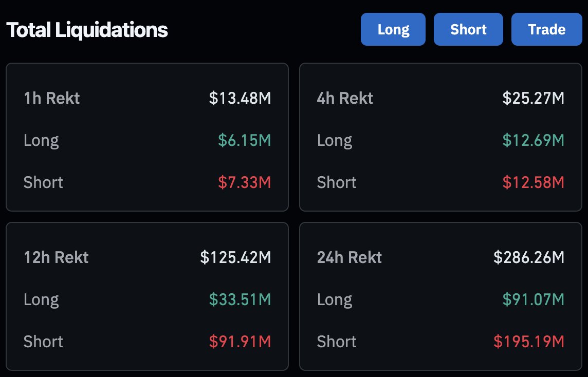Select the 12h total $125.42M value

(235, 257)
